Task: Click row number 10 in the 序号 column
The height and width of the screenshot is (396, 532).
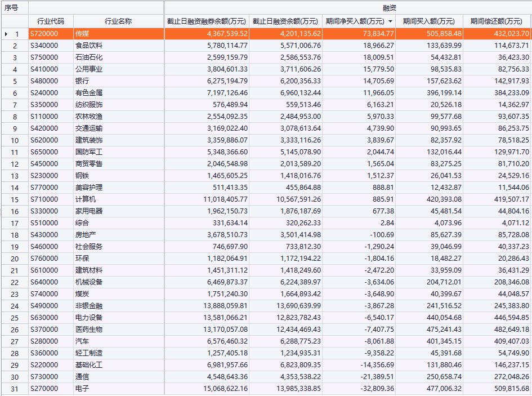Action: tap(15, 140)
